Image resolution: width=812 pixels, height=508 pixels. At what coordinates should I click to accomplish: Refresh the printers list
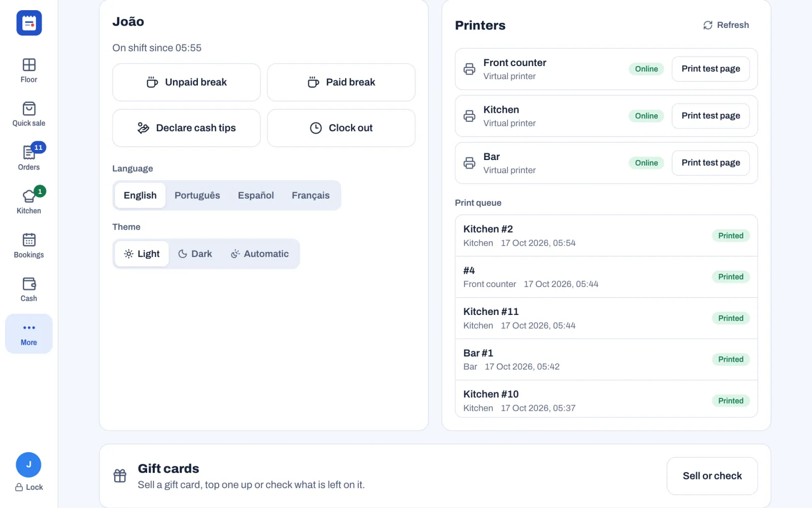[726, 25]
